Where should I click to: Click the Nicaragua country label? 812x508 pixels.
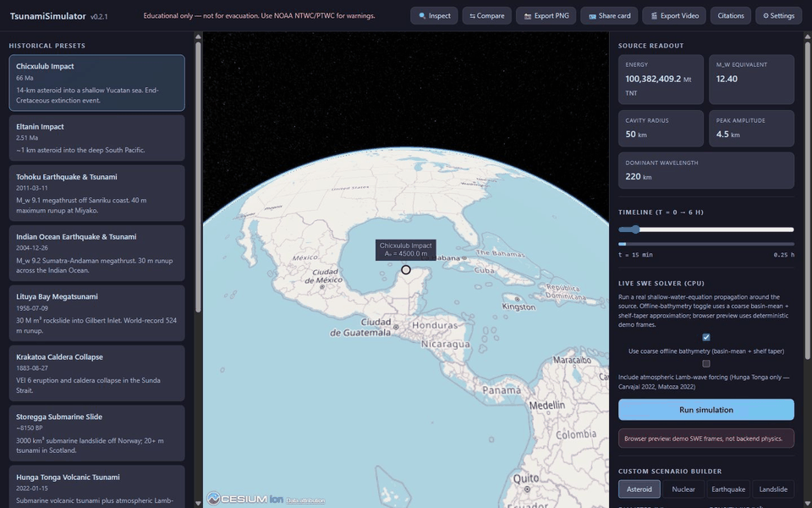click(446, 345)
